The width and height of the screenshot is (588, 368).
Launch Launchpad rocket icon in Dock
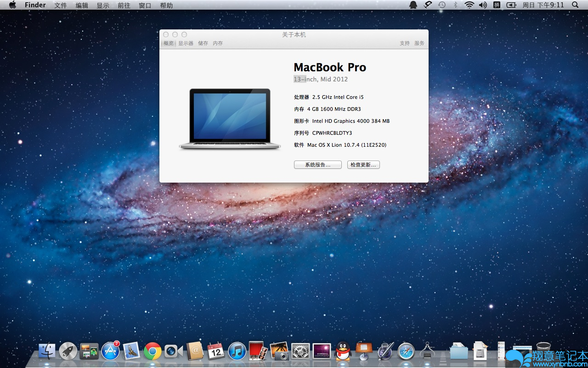click(68, 351)
